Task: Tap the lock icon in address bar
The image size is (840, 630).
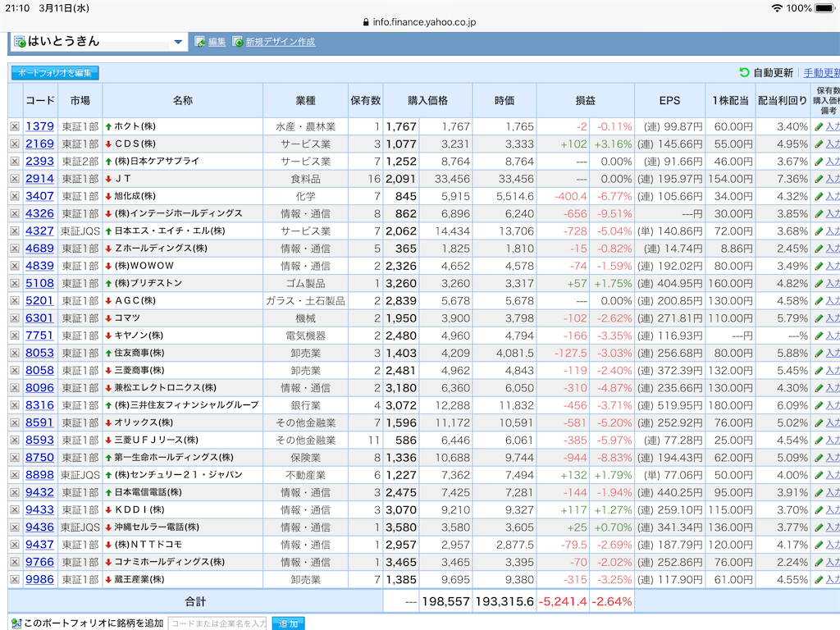Action: [x=366, y=22]
